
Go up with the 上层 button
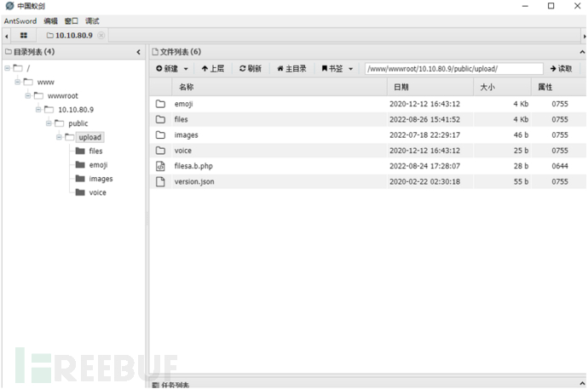coord(213,68)
